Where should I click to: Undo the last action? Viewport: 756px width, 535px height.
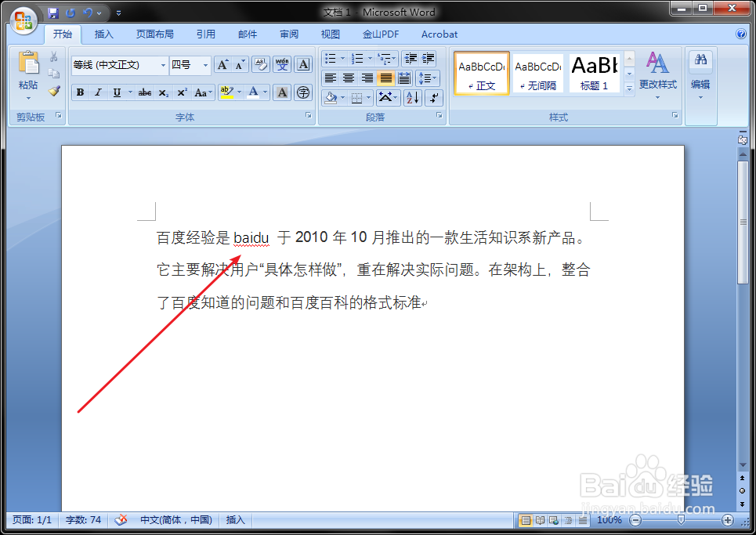click(88, 13)
